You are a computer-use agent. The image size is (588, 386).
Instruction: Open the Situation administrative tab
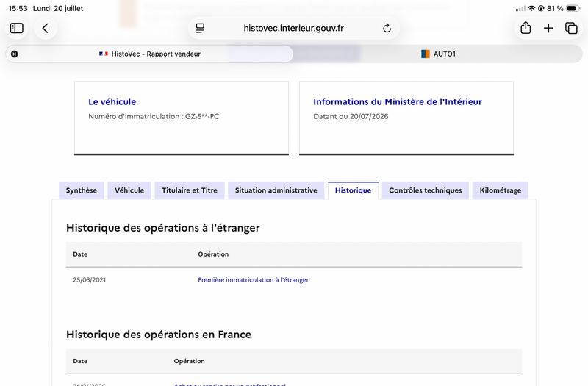click(x=276, y=190)
